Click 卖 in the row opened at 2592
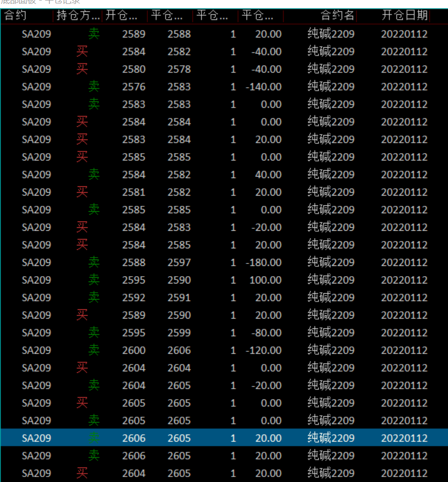Screen dimensions: 448x482 click(94, 298)
